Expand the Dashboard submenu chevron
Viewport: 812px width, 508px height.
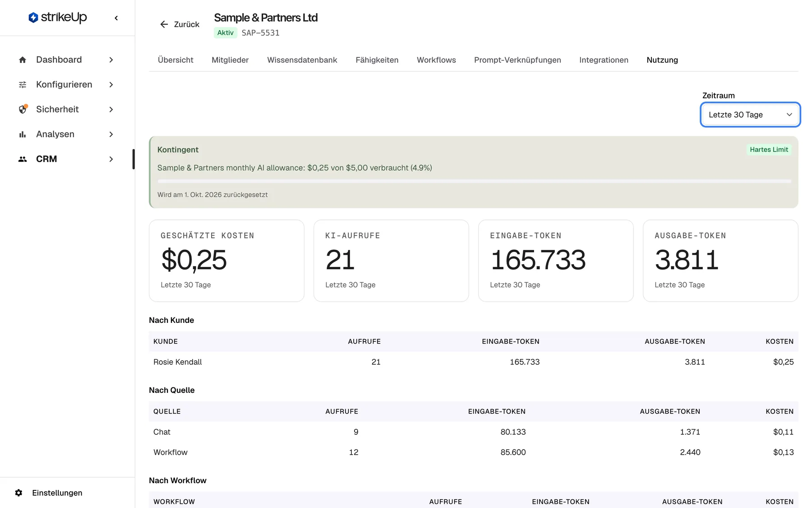[111, 60]
